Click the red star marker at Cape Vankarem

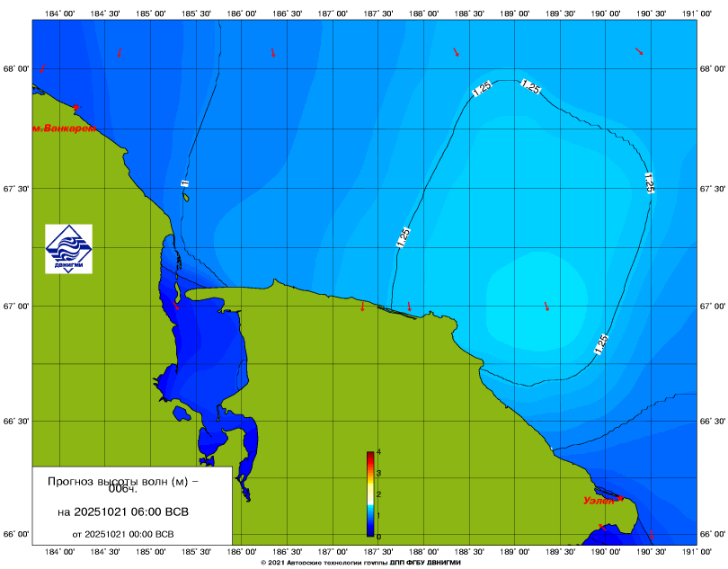[x=76, y=107]
